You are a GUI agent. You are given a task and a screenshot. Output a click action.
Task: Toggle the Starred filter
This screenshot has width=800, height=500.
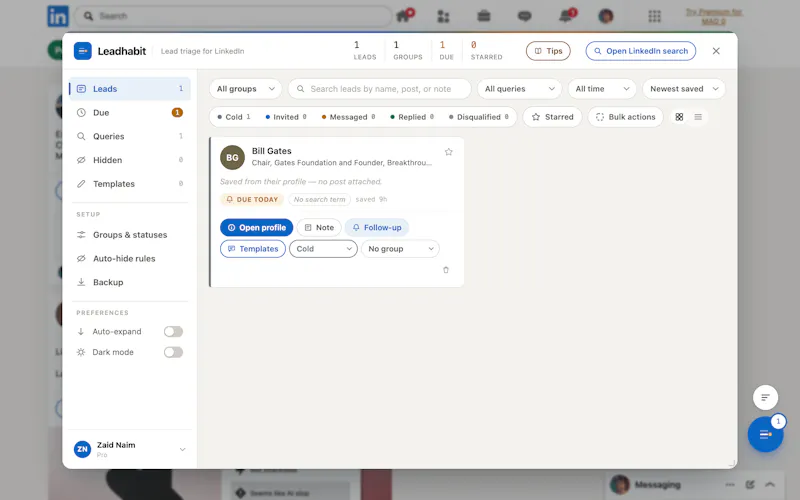[552, 117]
